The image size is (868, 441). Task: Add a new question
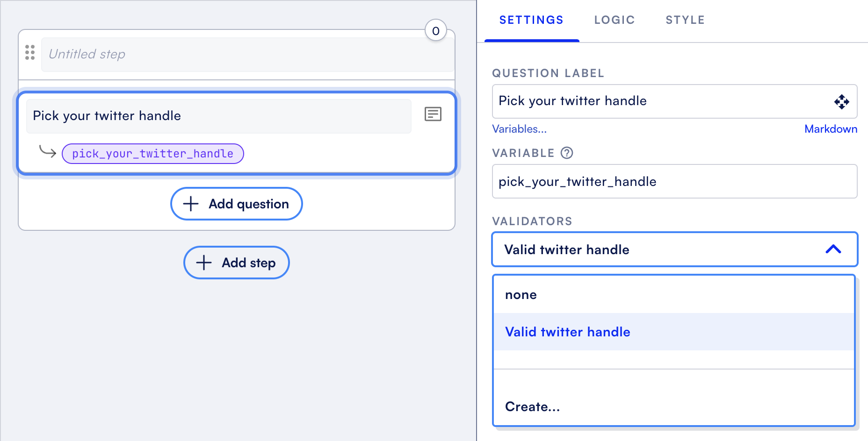click(x=237, y=204)
